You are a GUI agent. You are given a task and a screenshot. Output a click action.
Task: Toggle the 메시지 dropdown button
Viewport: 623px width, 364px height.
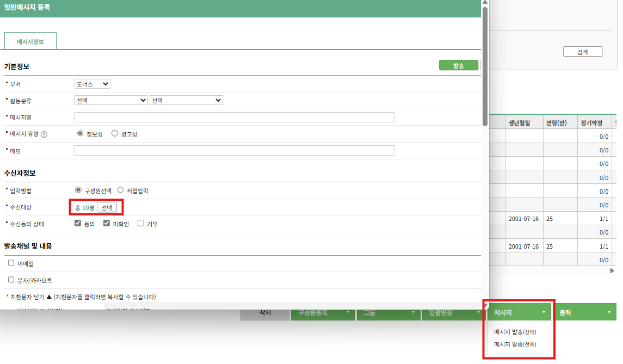tap(519, 312)
